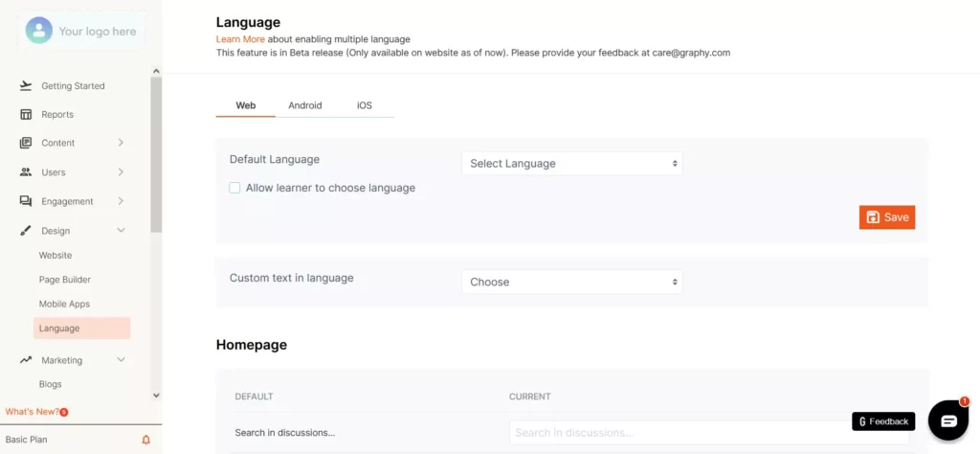Select the Language menu item
The height and width of the screenshot is (454, 980).
coord(82,329)
